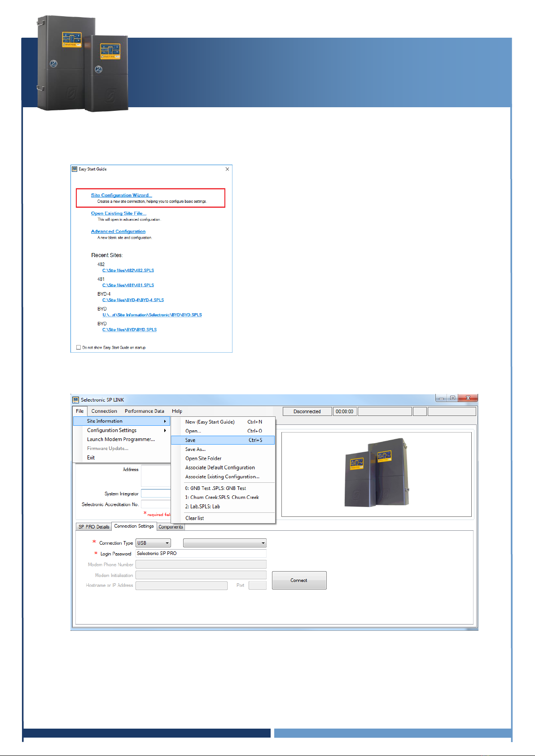
Task: Open recent site file 481.SPLS
Action: click(128, 285)
